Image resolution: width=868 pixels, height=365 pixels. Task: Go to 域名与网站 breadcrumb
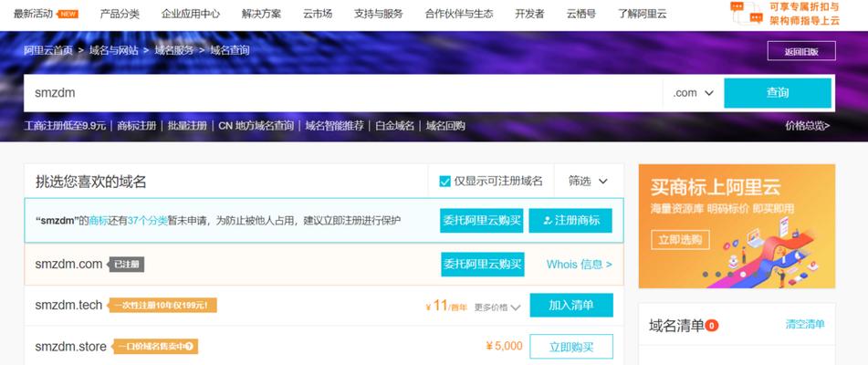pyautogui.click(x=113, y=50)
